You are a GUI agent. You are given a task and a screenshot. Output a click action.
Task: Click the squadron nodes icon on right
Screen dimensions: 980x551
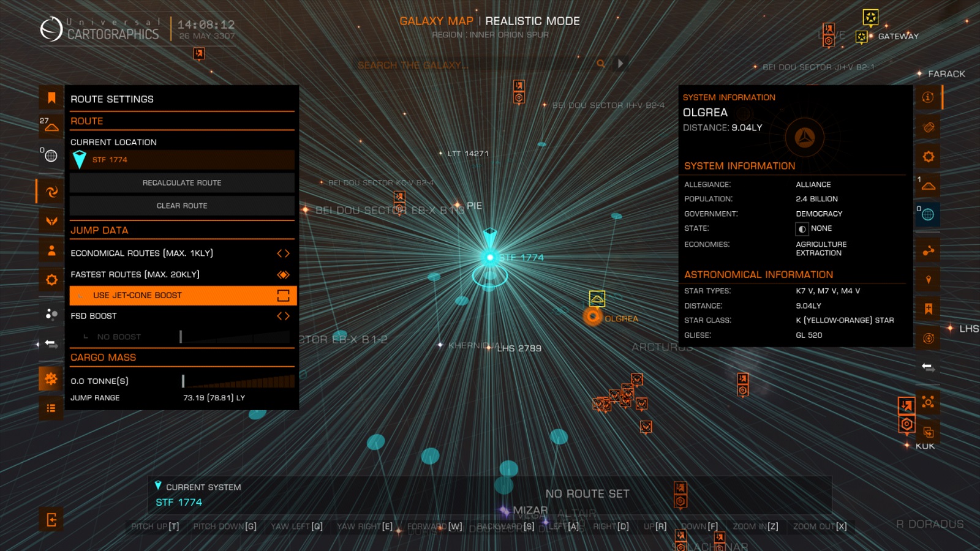point(928,402)
